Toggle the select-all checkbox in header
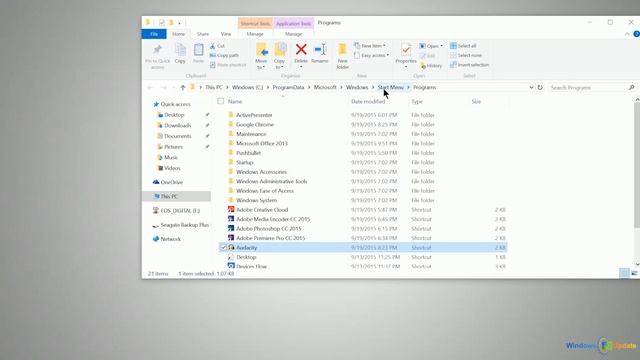640x360 pixels. (221, 101)
